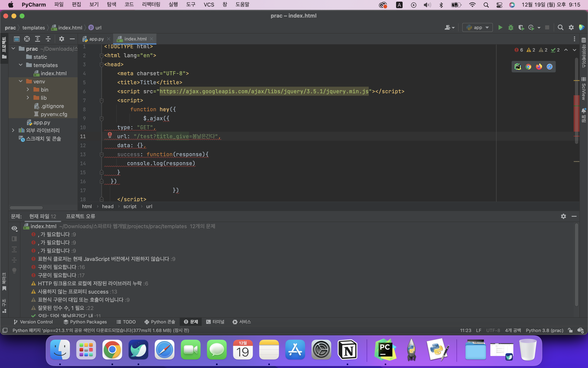
Task: Open preview in Firefox browser icon
Action: coord(539,67)
